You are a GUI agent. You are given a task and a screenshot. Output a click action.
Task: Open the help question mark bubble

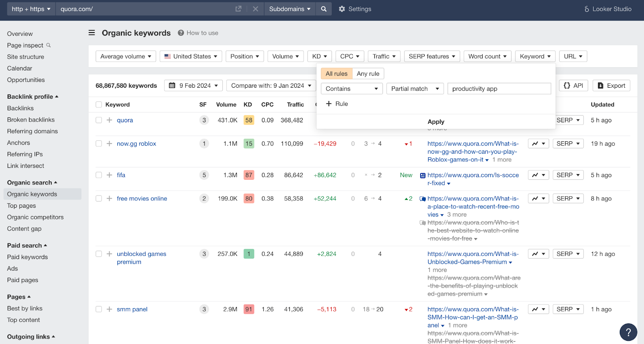[628, 332]
